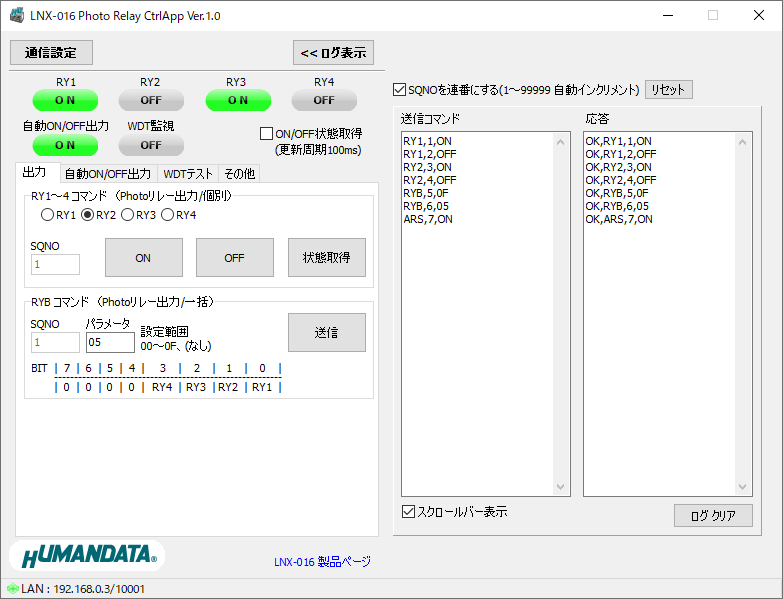This screenshot has height=599, width=783.
Task: Click the down arrow of 送信コマンド scrollbar
Action: [x=561, y=487]
